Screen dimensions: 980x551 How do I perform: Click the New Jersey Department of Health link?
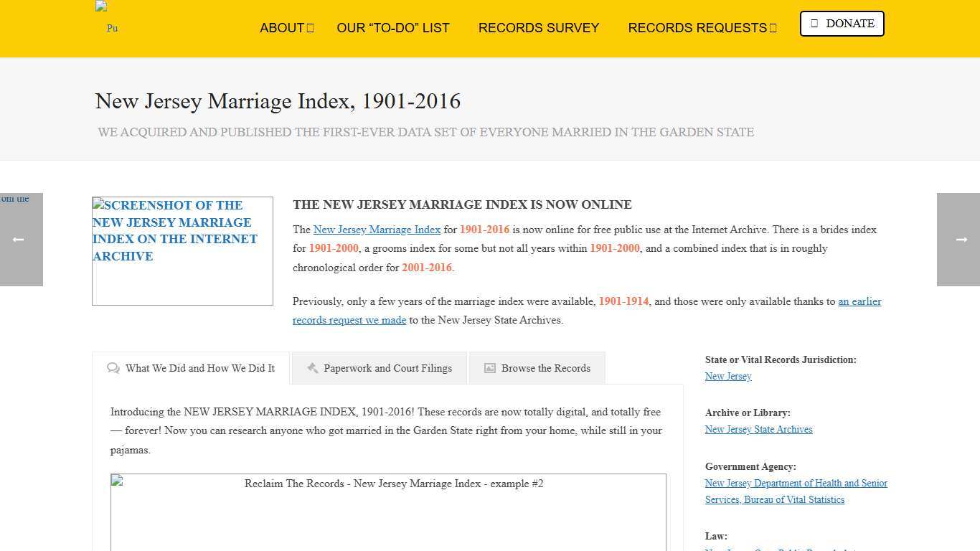(x=796, y=483)
